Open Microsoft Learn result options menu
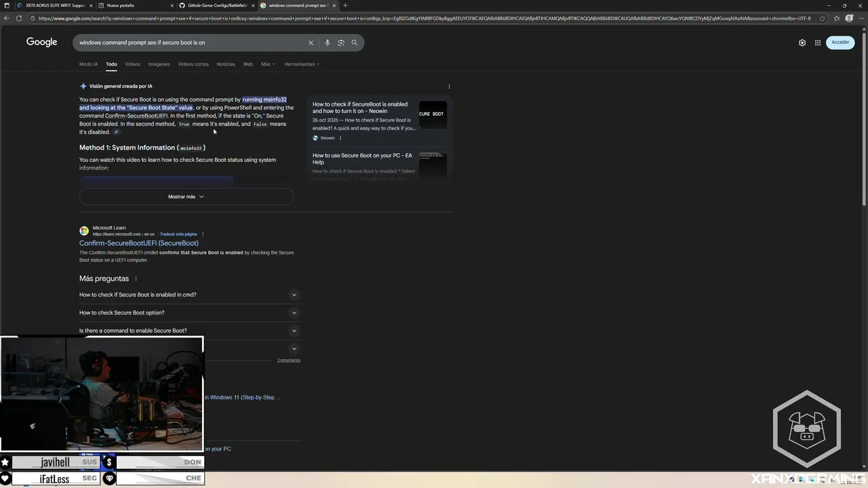The width and height of the screenshot is (868, 488). click(x=203, y=234)
